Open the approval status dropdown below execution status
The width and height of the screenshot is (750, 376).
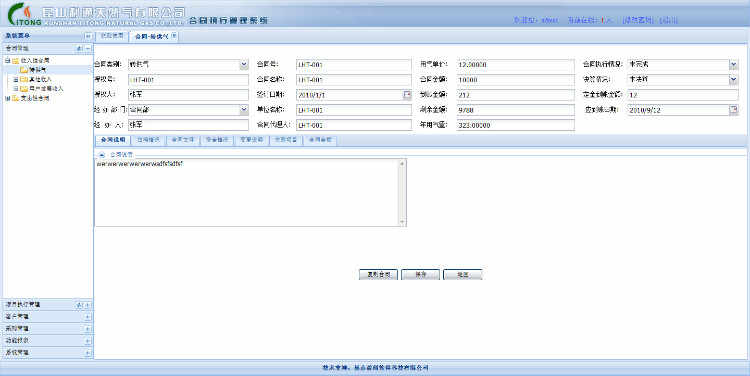click(734, 79)
